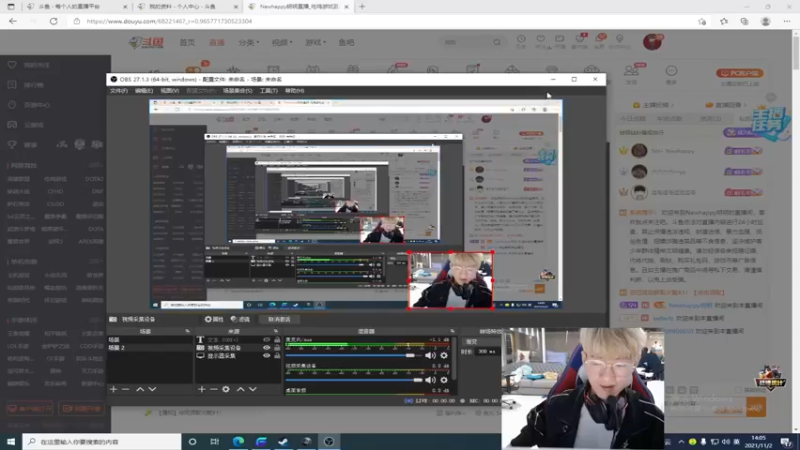Lock the text source

point(277,340)
